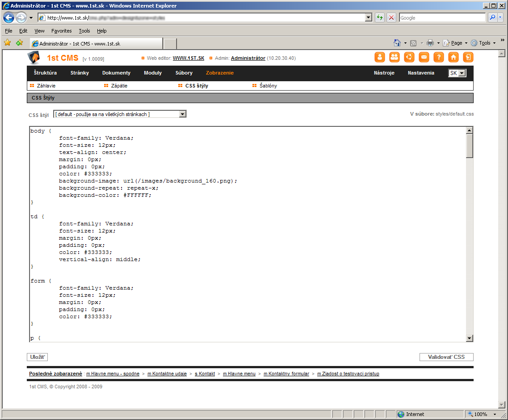The width and height of the screenshot is (508, 420).
Task: Open the Nástroje navigation item
Action: [x=384, y=73]
